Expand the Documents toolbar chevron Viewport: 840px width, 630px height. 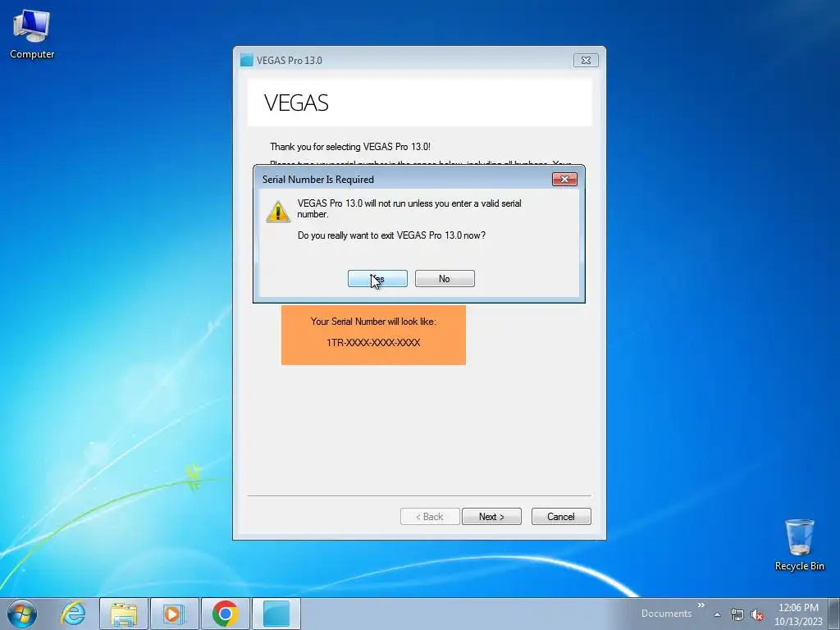(x=701, y=605)
